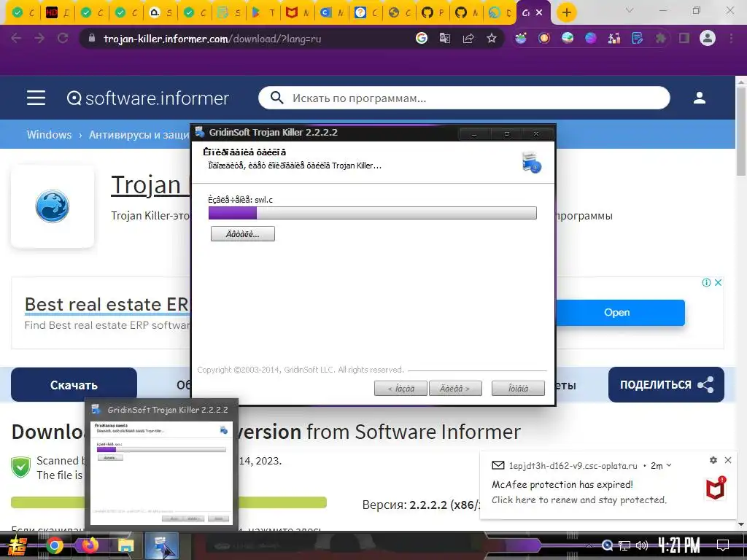Open the Windows Start button
This screenshot has width=747, height=560.
(x=18, y=545)
